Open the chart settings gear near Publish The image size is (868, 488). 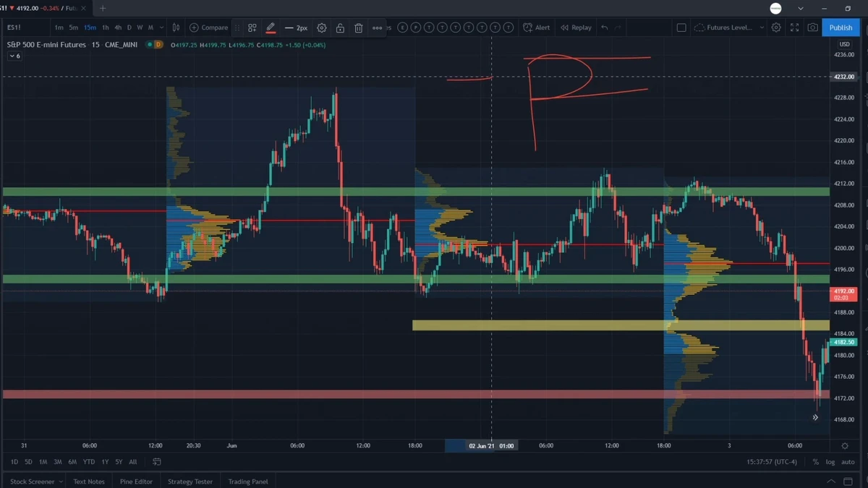[x=776, y=27]
